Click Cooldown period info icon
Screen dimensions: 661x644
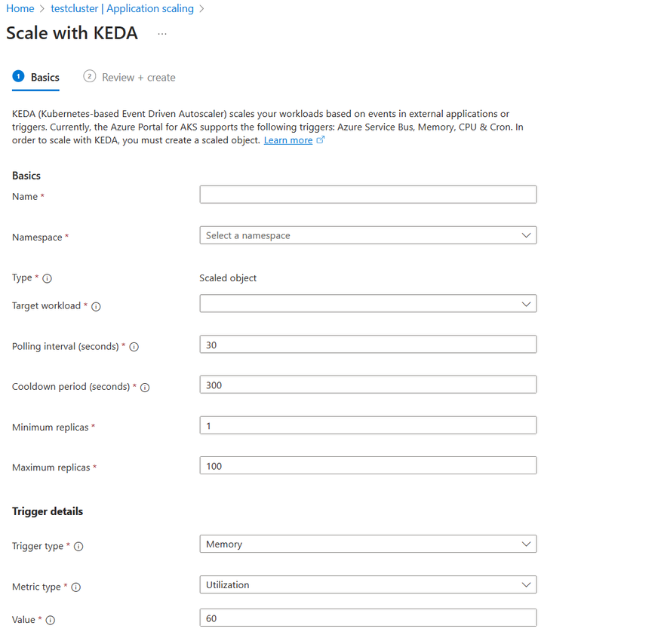click(x=145, y=388)
